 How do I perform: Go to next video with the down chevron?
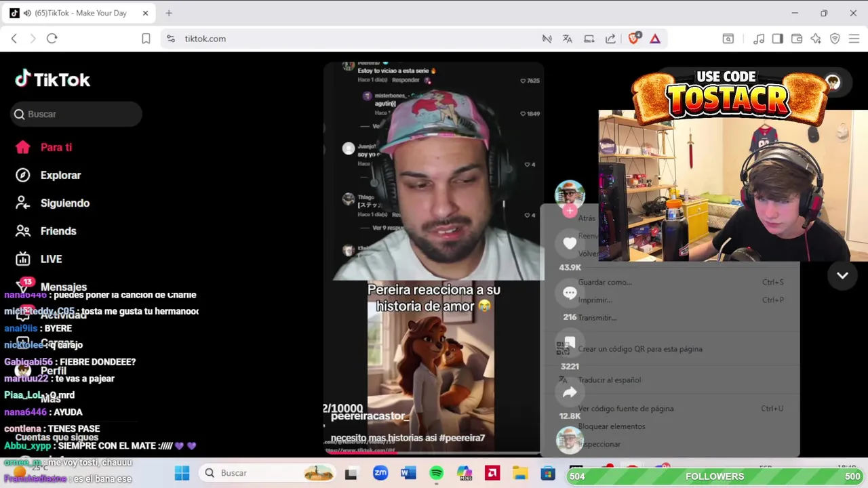coord(842,276)
